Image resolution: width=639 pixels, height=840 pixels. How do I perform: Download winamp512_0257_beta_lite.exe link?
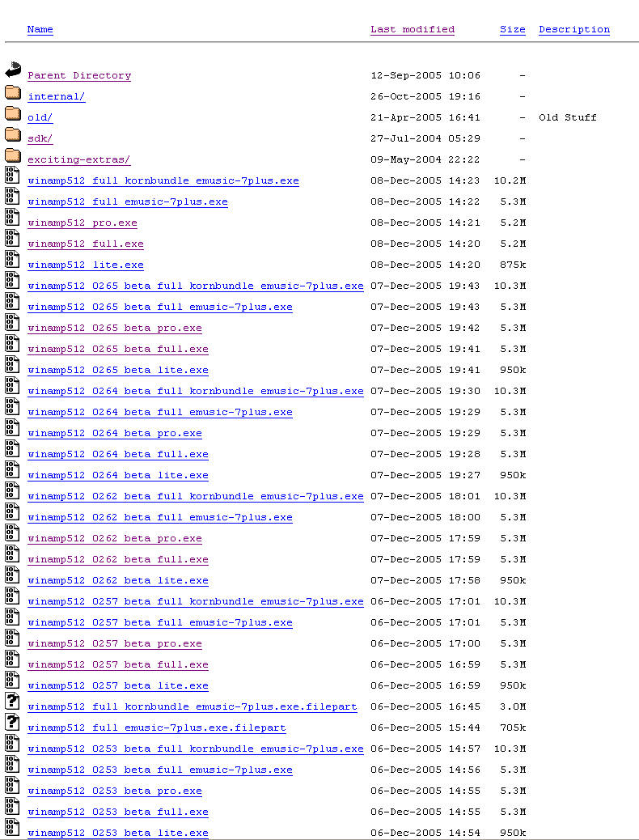coord(118,685)
